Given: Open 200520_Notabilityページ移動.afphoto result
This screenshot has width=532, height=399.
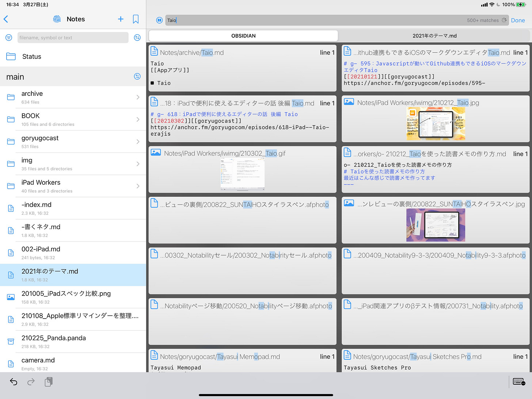Looking at the screenshot, I should click(242, 321).
